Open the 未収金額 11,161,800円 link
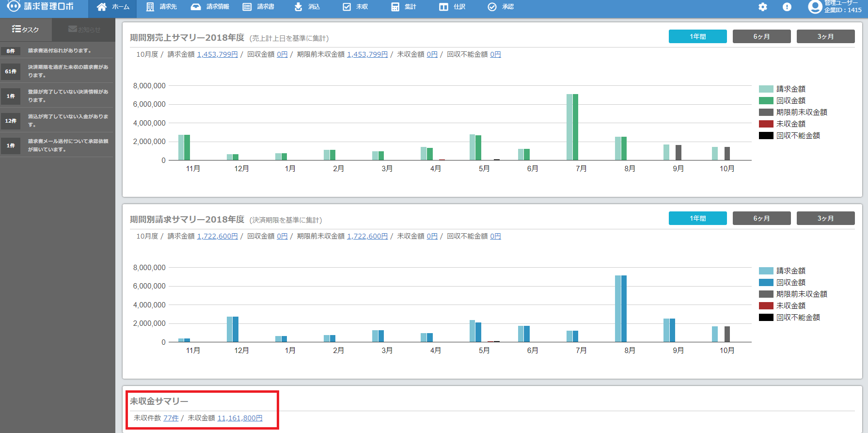Screen dimensions: 868x433 239,418
